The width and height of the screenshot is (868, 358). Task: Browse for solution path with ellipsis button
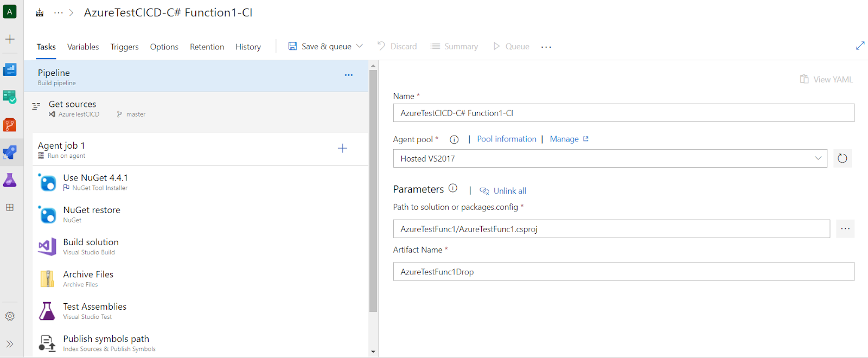tap(845, 229)
